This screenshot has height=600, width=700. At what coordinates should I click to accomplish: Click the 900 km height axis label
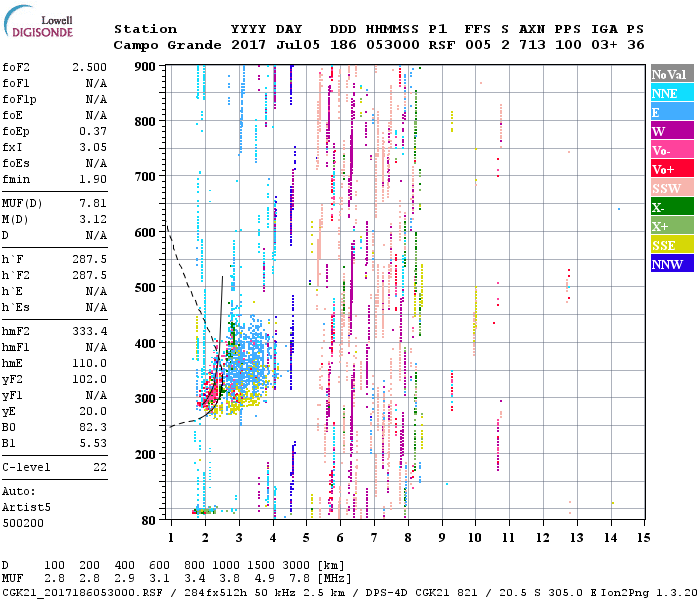pos(146,66)
